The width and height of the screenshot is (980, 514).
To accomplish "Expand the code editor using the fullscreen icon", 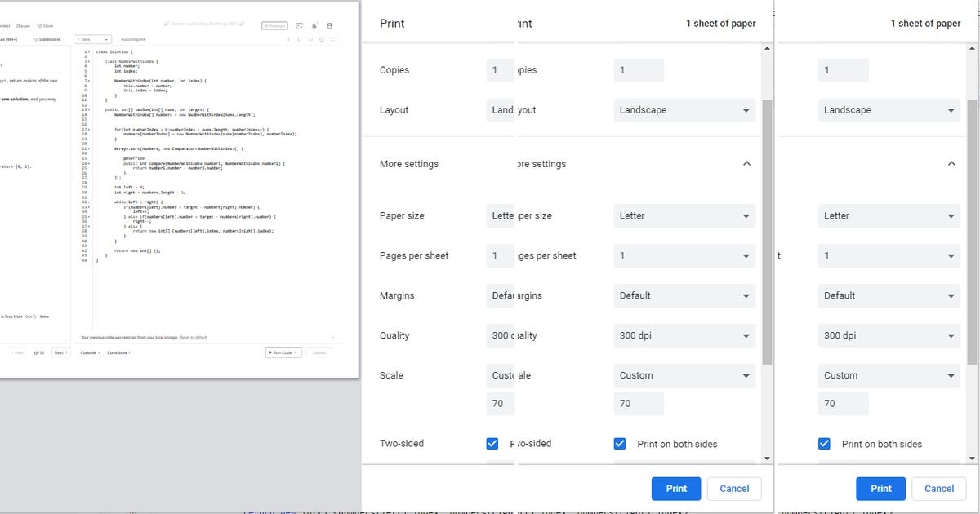I will click(x=332, y=39).
